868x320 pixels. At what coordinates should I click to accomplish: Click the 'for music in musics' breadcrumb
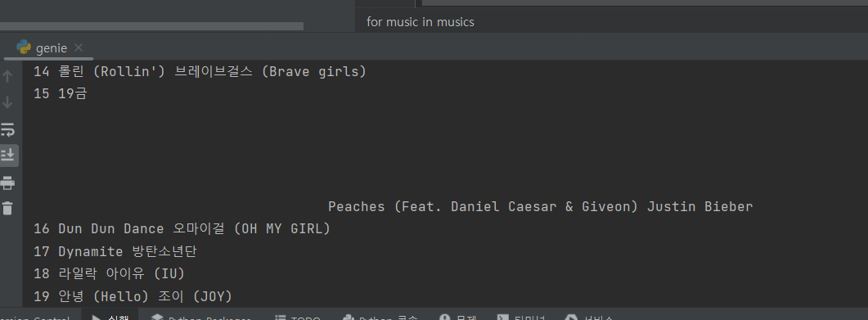pos(421,22)
